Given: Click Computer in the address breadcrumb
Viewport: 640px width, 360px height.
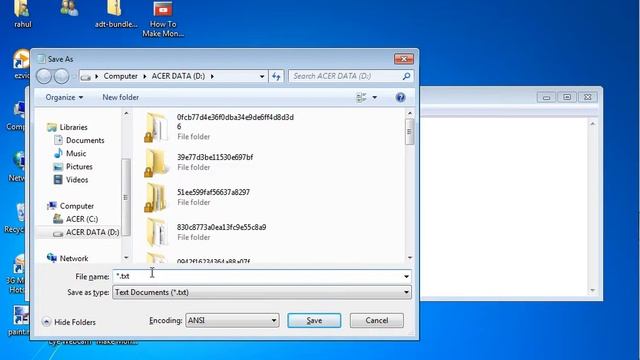Looking at the screenshot, I should pyautogui.click(x=120, y=76).
